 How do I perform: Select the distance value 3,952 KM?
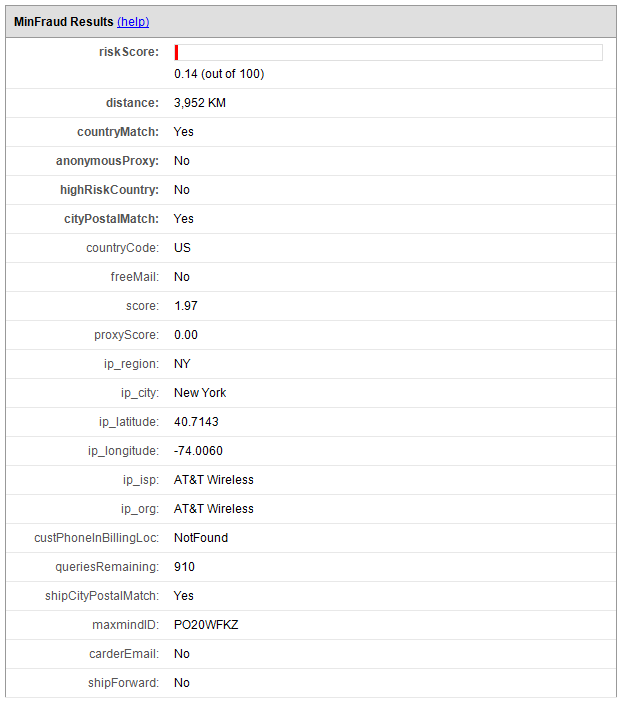[200, 103]
